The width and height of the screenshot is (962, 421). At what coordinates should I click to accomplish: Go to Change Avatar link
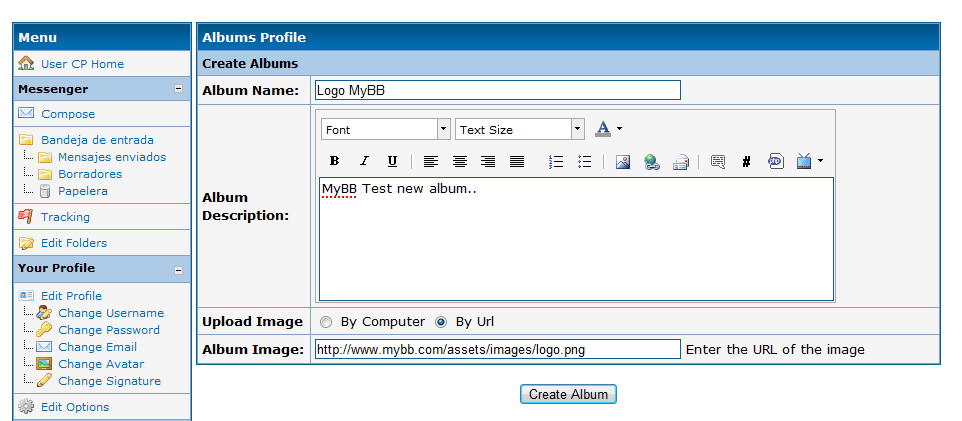tap(101, 364)
